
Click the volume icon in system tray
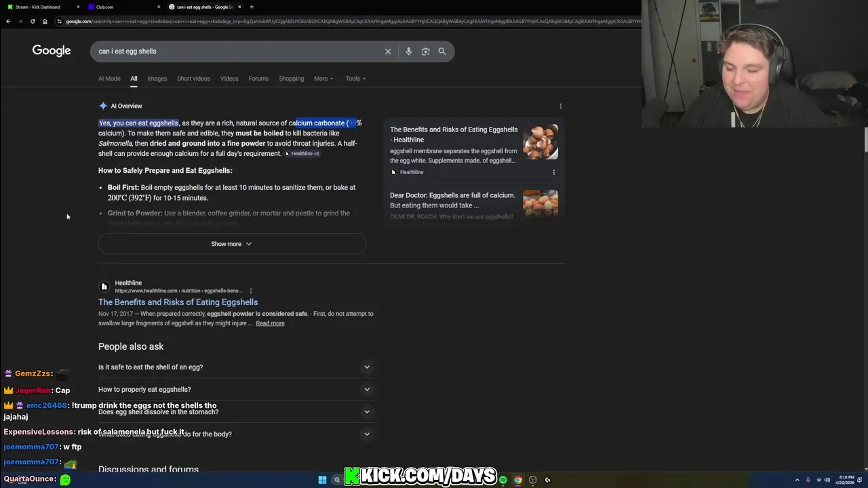[827, 480]
